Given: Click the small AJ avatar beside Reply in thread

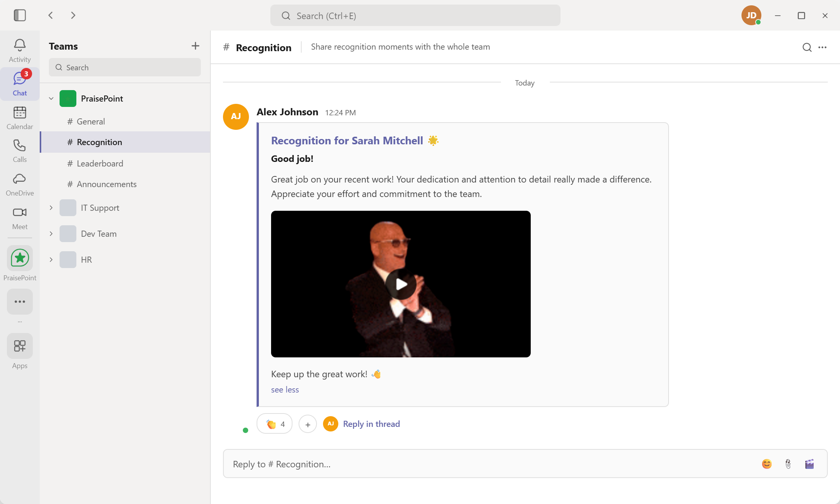Looking at the screenshot, I should click(331, 424).
